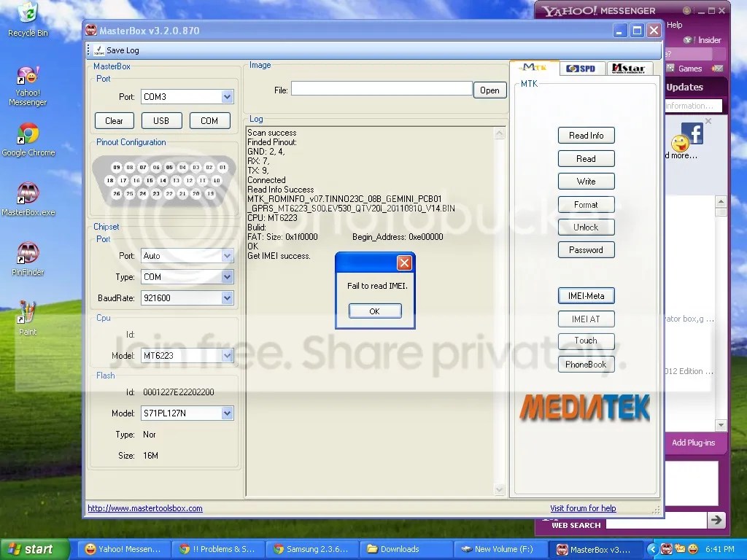
Task: Click Facebook icon in Yahoo Messenger
Action: [x=692, y=133]
